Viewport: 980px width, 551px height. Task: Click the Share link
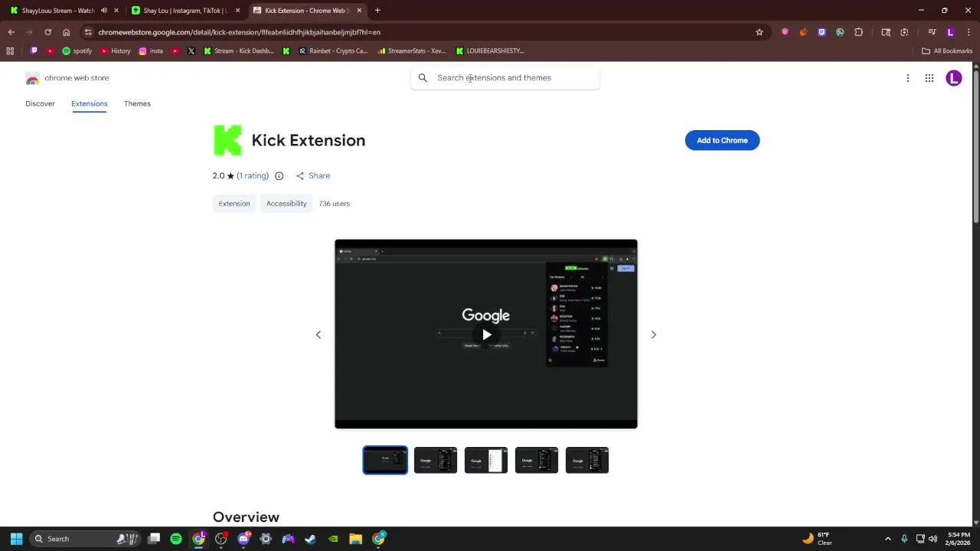(313, 176)
